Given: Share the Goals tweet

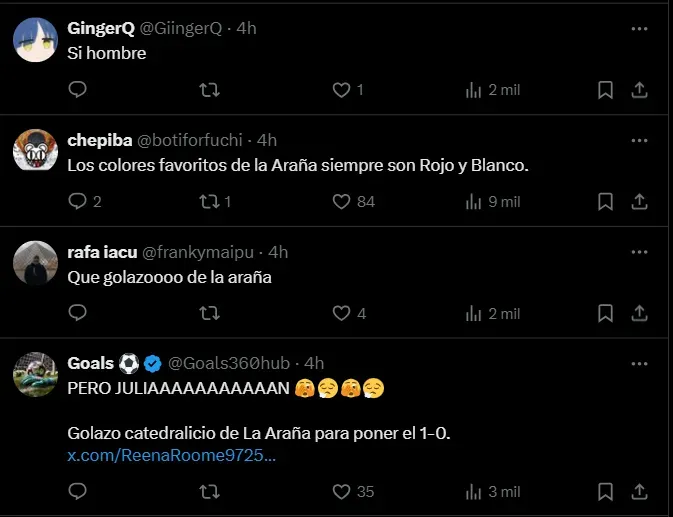Looking at the screenshot, I should (639, 492).
